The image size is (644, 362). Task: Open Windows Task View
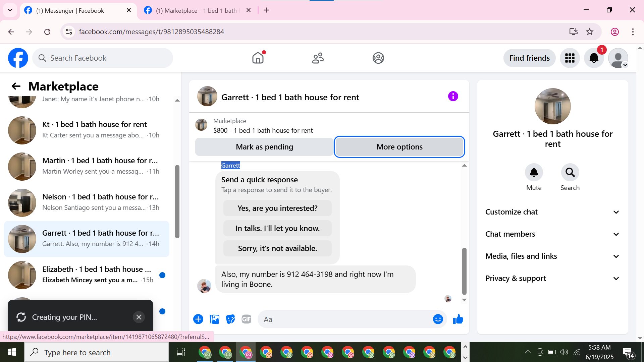[x=181, y=352]
